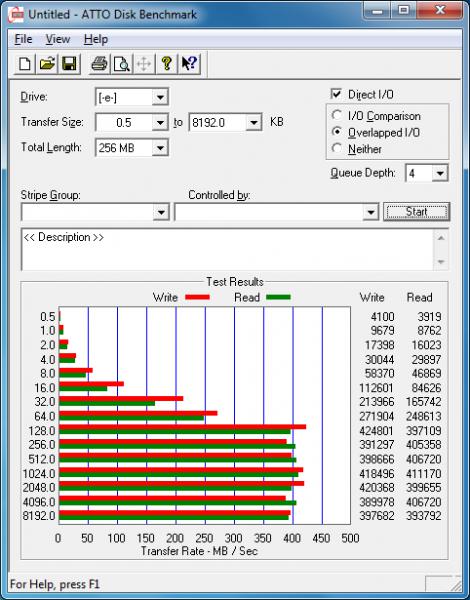Save results with the floppy disk icon
The image size is (470, 600).
coord(69,64)
